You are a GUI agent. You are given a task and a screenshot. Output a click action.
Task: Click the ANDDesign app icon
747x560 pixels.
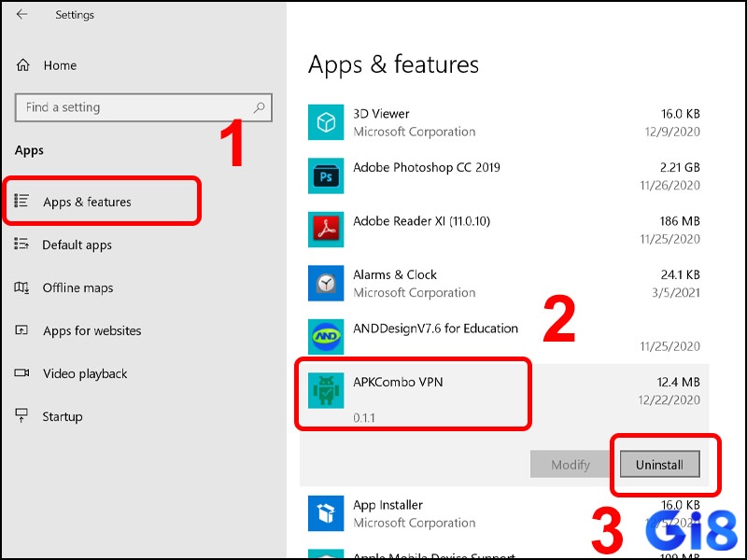(326, 337)
